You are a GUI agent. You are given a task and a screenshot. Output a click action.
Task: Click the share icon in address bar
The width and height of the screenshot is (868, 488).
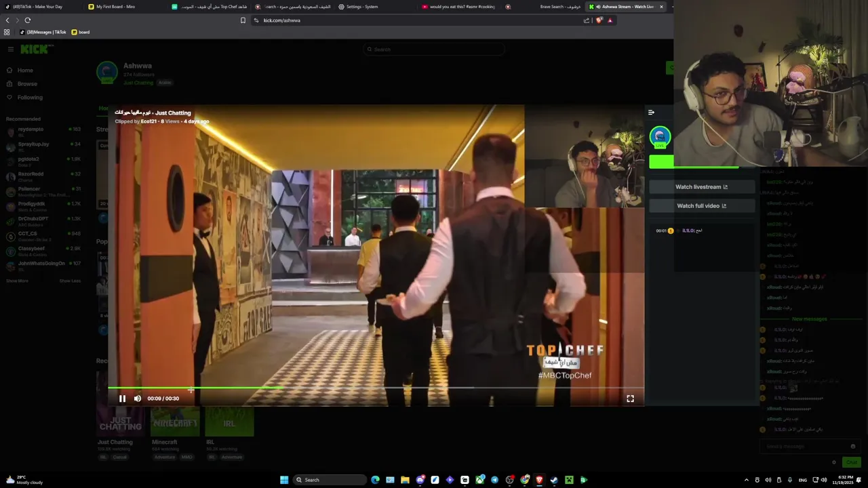587,20
